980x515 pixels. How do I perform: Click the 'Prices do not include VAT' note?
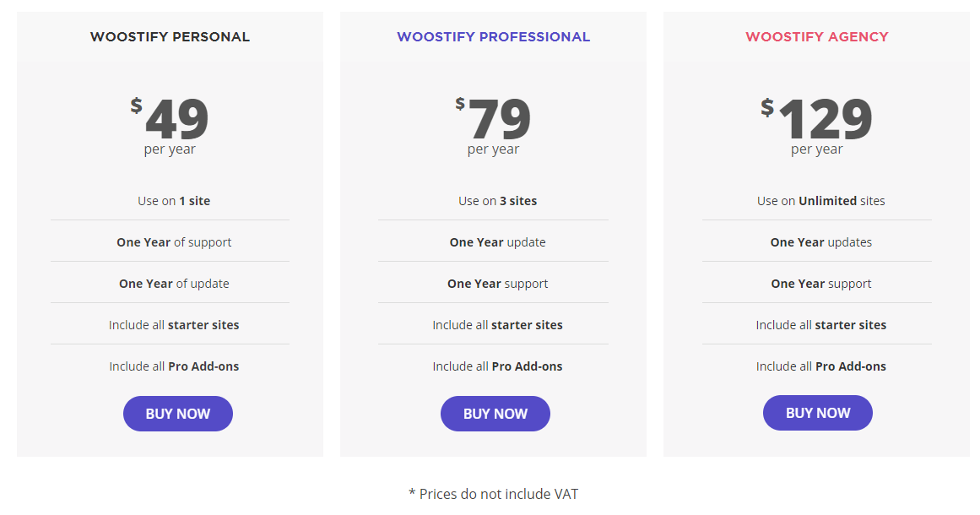(493, 494)
